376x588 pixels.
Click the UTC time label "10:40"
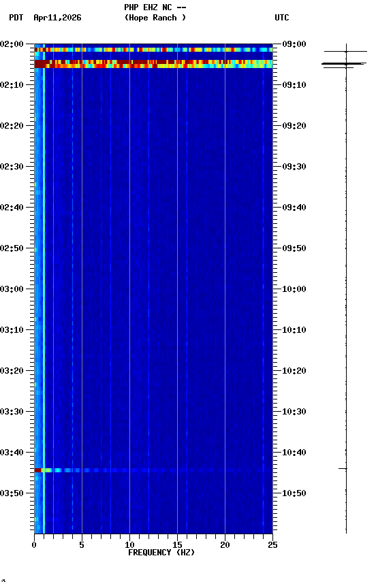tap(294, 453)
